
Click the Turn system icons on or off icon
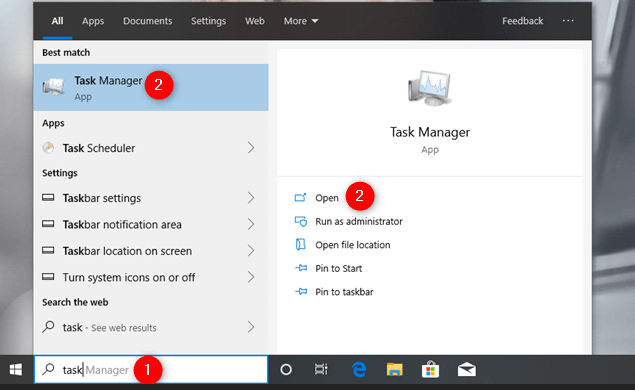coord(48,277)
